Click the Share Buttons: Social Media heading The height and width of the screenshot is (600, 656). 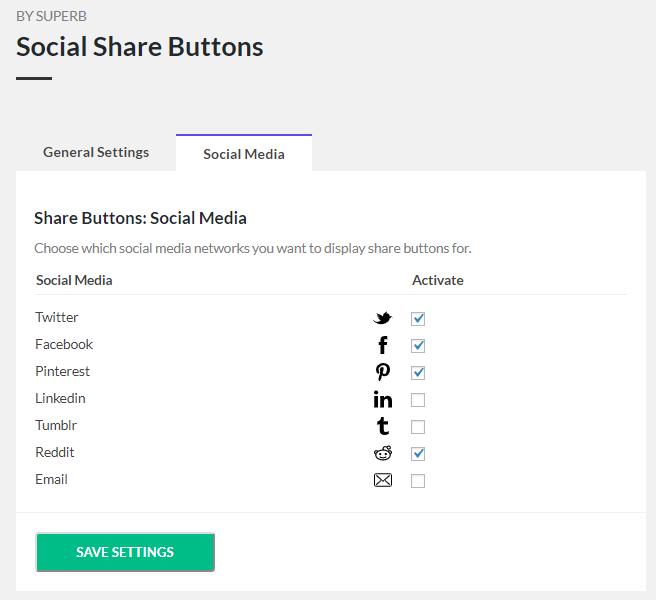140,218
